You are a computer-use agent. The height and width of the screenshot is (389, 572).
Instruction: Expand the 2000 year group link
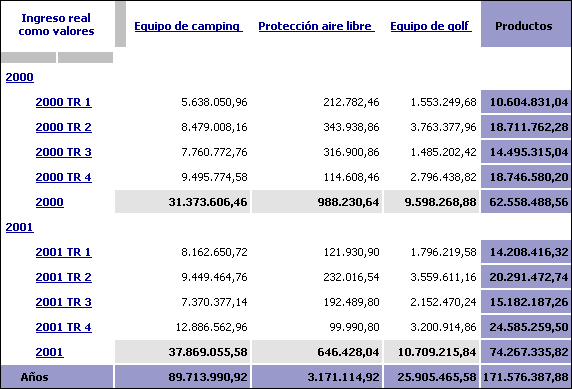click(20, 77)
